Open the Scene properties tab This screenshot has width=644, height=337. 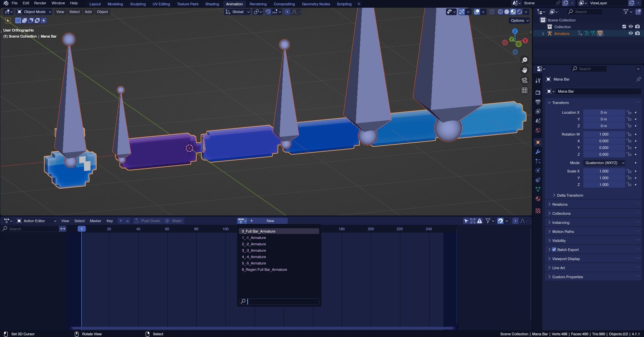click(x=538, y=121)
